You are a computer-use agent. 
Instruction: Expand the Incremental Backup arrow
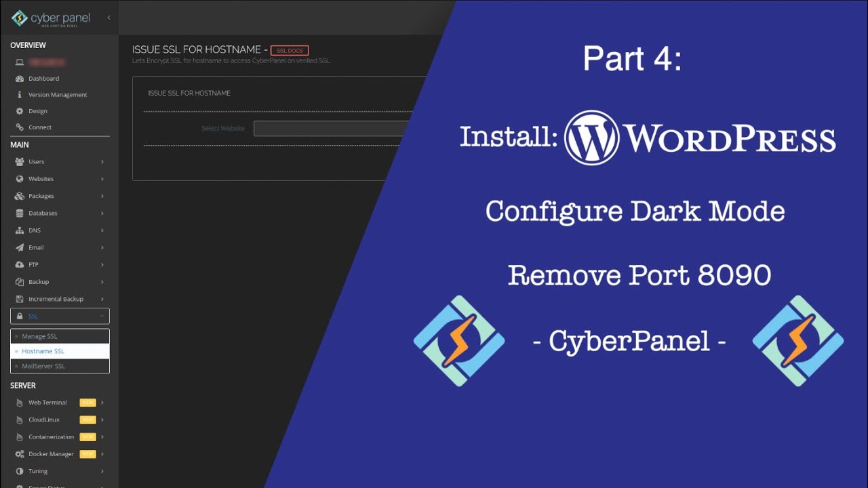point(102,299)
